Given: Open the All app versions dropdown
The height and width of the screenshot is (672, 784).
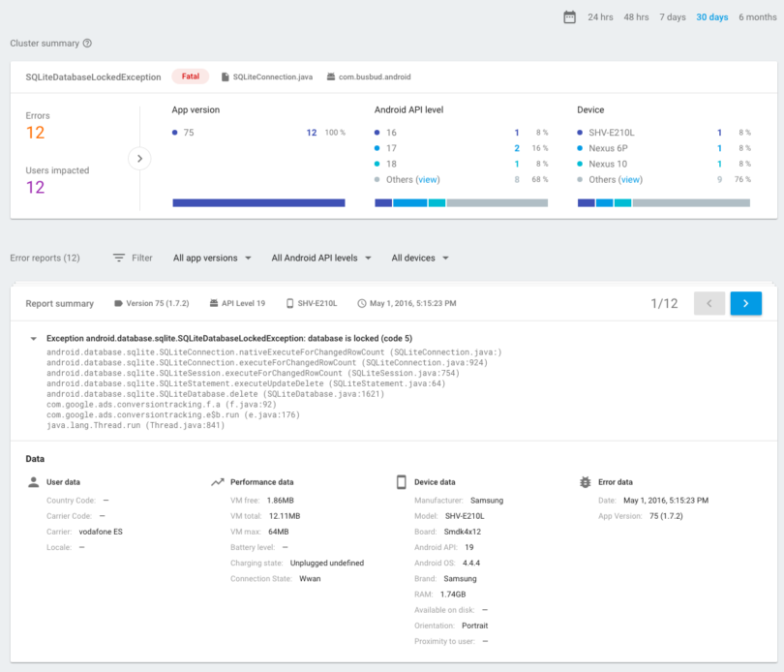Looking at the screenshot, I should click(212, 259).
